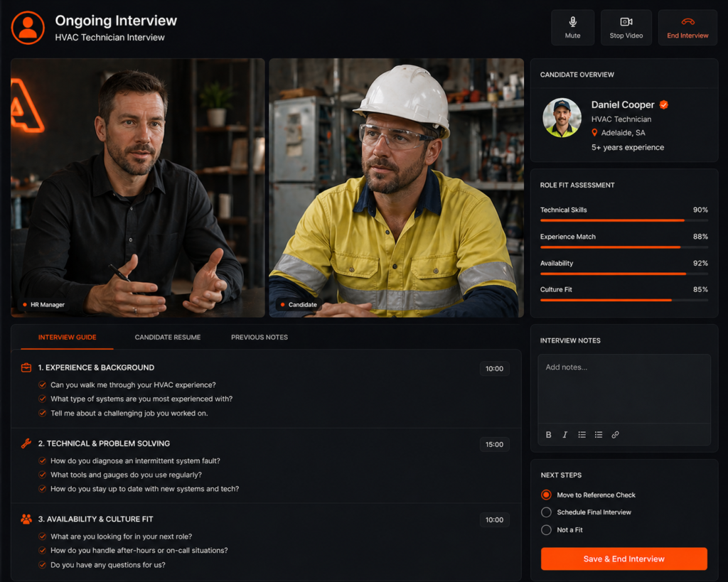Stop the video camera
This screenshot has height=582, width=728.
tap(626, 28)
